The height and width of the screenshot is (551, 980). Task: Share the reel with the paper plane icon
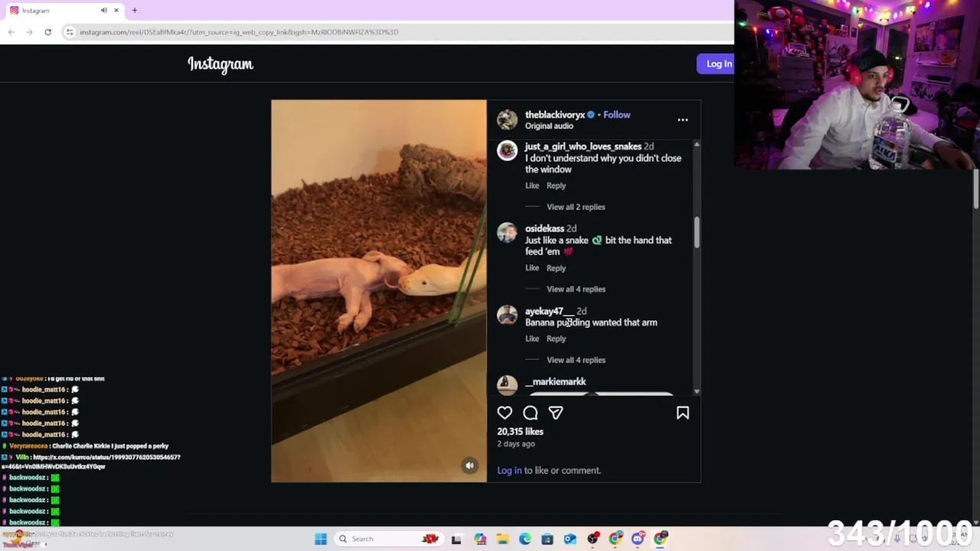(x=556, y=413)
